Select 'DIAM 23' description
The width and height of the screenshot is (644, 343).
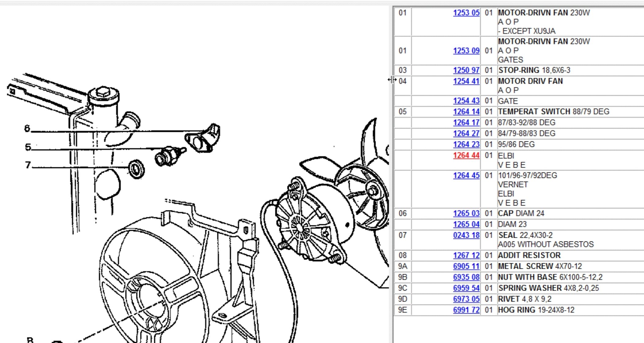point(512,225)
